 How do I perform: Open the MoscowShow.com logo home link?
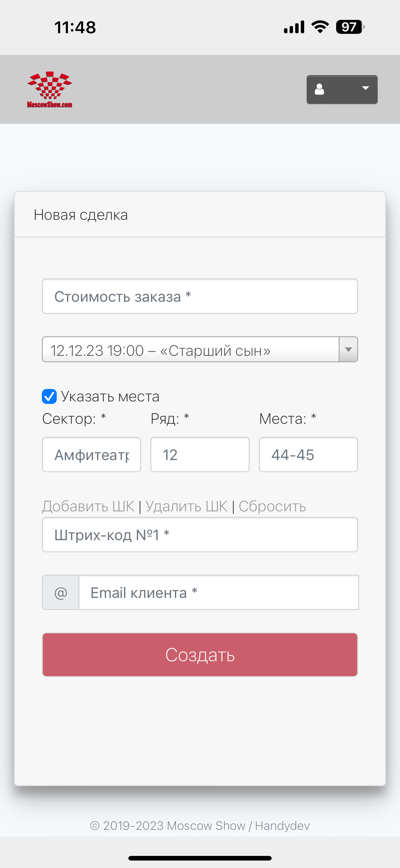[x=50, y=90]
